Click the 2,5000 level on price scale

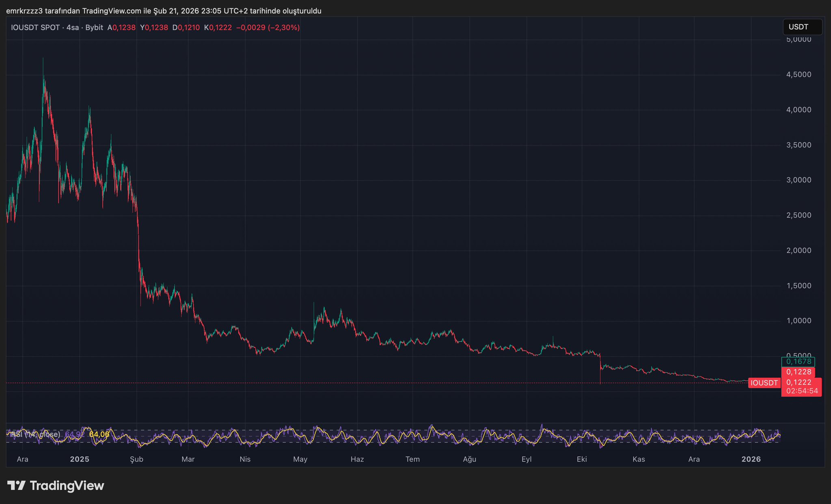[x=799, y=215]
